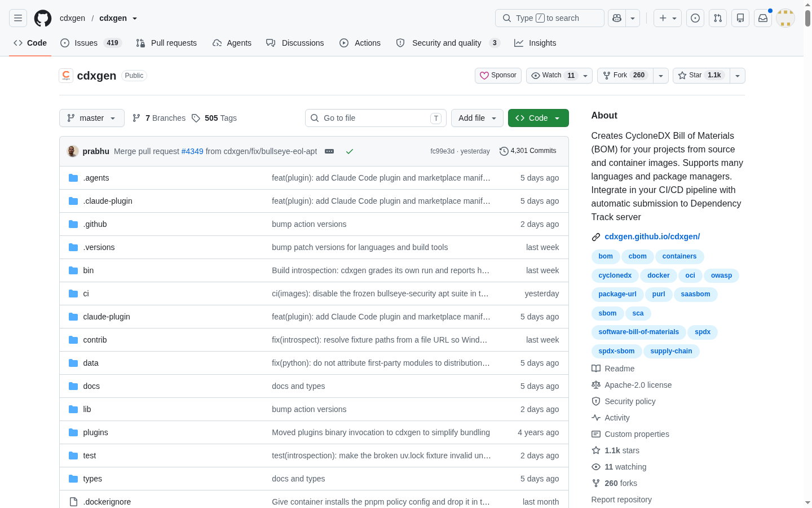Screen dimensions: 812x508
Task: Go to GitHub homepage logo
Action: coord(43,18)
